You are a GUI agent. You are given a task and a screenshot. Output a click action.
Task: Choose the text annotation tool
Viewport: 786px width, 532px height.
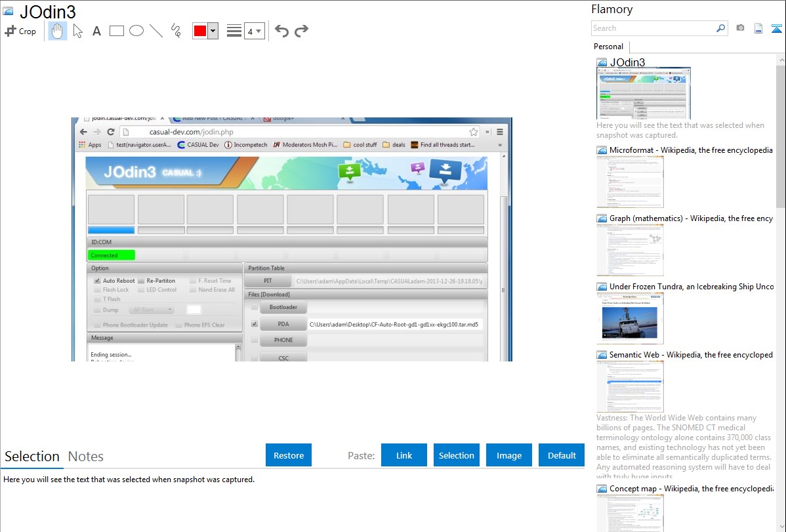[96, 31]
